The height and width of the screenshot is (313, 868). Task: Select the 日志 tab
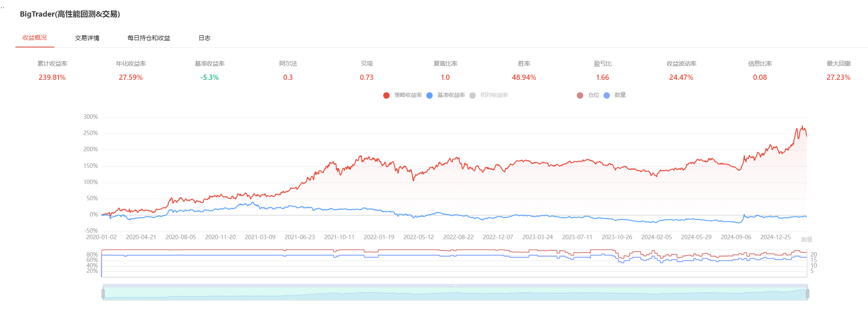click(204, 38)
